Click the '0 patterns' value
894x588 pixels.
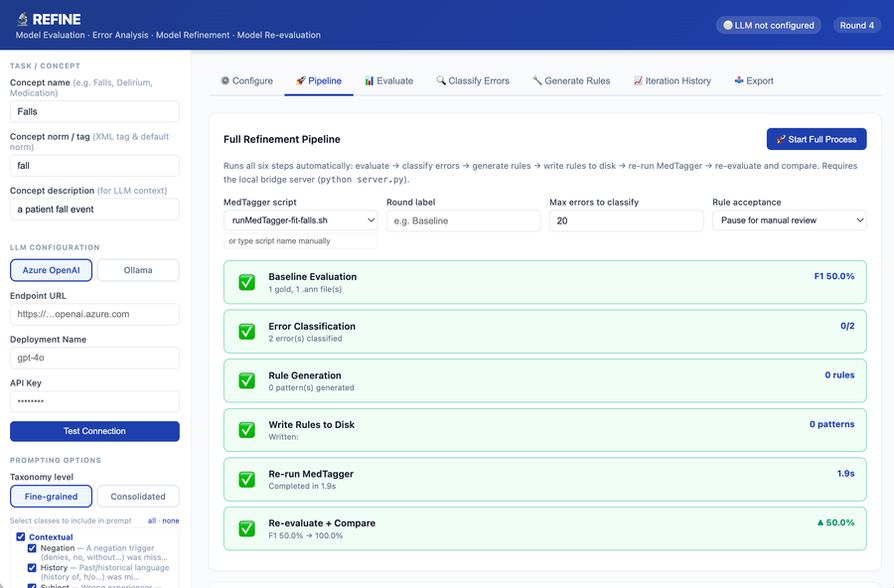pos(831,424)
